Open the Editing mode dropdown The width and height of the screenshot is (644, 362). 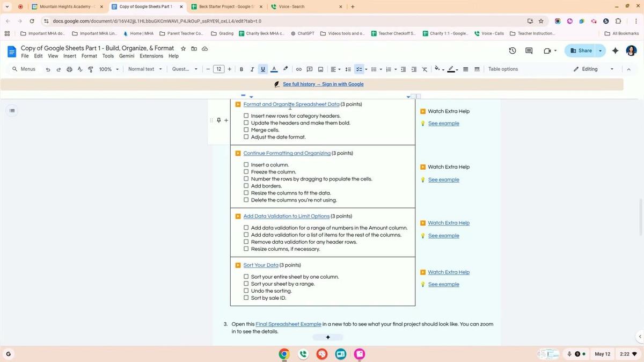[594, 69]
